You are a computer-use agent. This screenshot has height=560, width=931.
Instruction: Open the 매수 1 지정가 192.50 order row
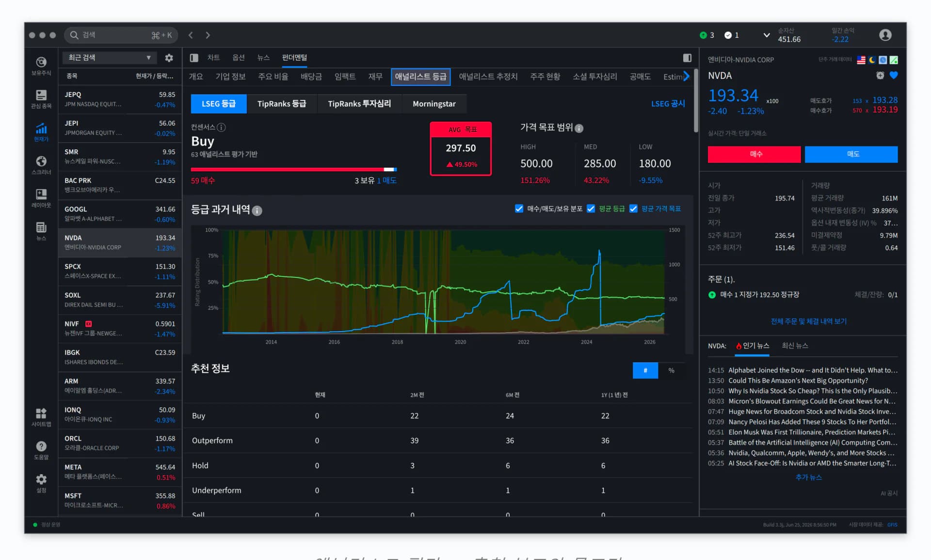pyautogui.click(x=803, y=295)
